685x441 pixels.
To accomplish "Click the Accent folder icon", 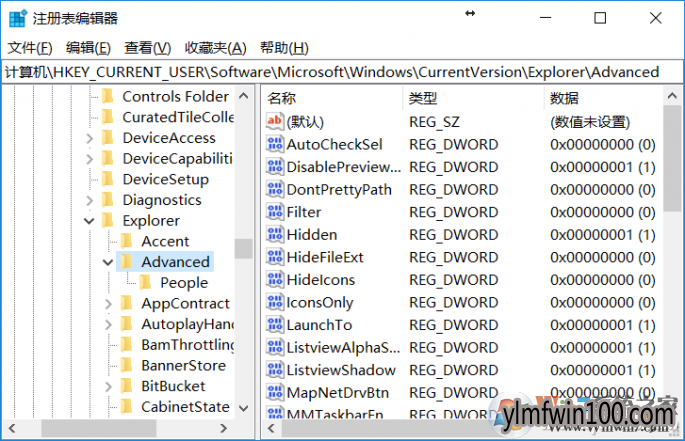I will [127, 241].
